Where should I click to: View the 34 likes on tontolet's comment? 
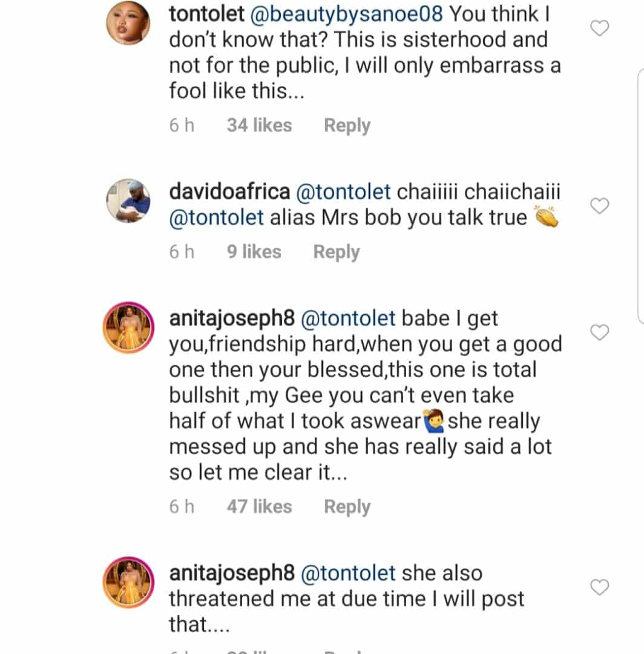pyautogui.click(x=259, y=125)
